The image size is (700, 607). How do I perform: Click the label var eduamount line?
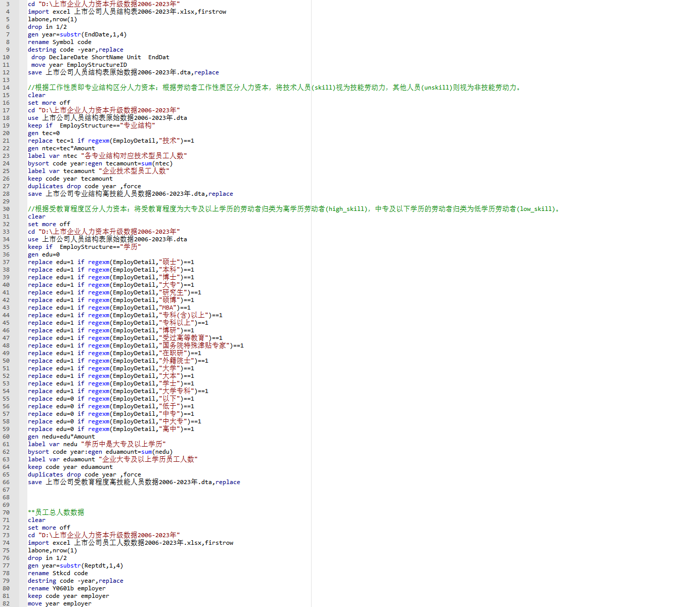pos(113,459)
